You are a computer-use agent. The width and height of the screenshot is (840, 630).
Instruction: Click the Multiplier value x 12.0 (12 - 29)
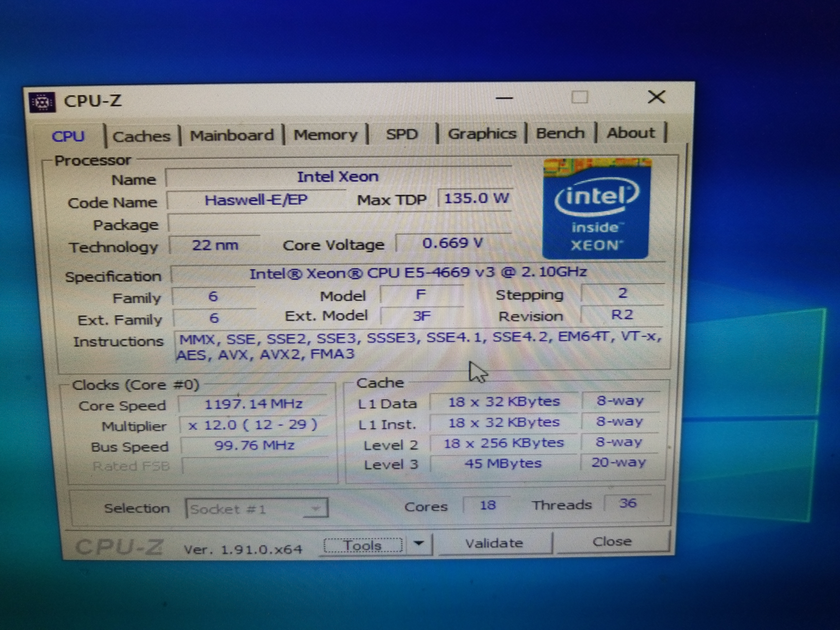coord(254,425)
